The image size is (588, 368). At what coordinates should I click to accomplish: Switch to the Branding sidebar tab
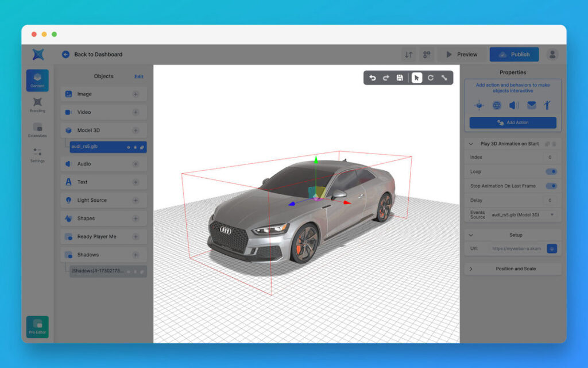point(37,105)
